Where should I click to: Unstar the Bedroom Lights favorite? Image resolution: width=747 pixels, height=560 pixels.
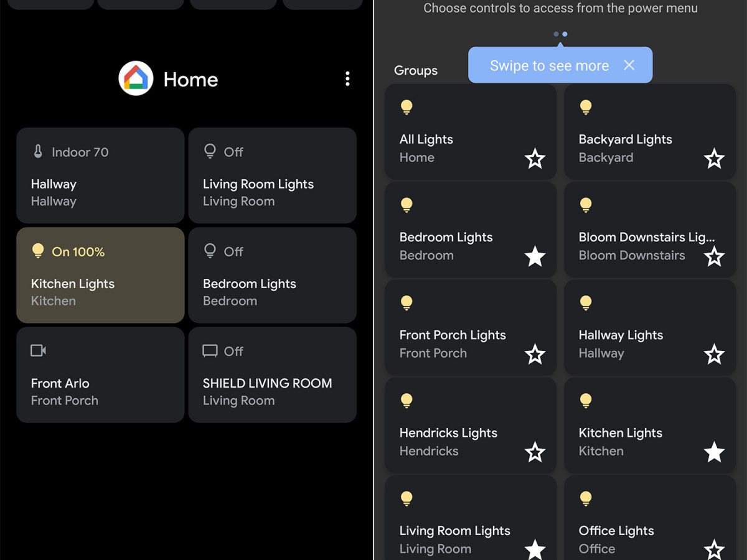click(x=535, y=256)
